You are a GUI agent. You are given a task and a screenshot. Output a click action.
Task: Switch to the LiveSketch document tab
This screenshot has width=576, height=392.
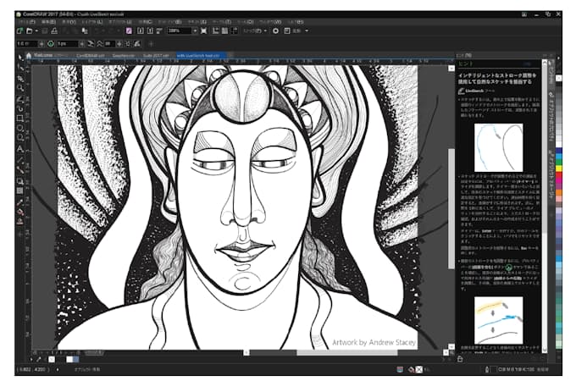coord(201,55)
